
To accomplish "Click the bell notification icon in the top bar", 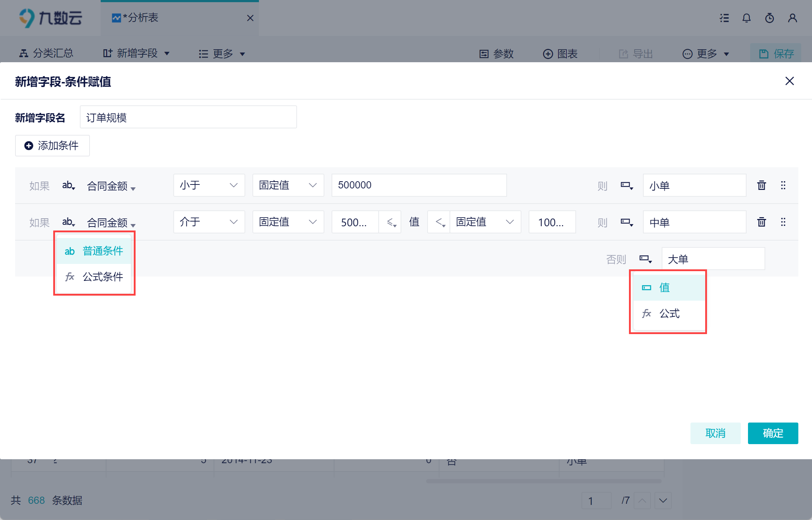I will [747, 18].
